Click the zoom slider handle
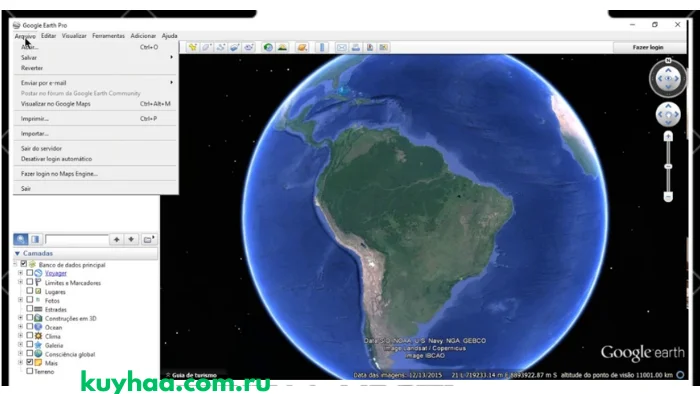This screenshot has width=700, height=394. [x=668, y=166]
